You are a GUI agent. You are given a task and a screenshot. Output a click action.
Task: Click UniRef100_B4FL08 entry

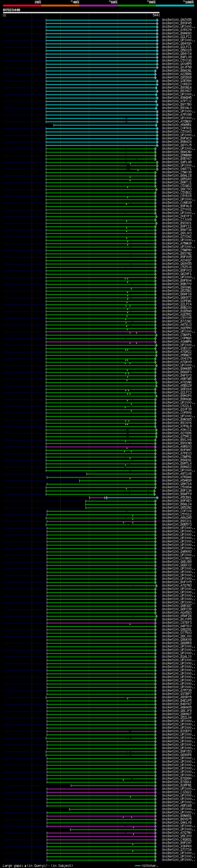[x=177, y=57]
